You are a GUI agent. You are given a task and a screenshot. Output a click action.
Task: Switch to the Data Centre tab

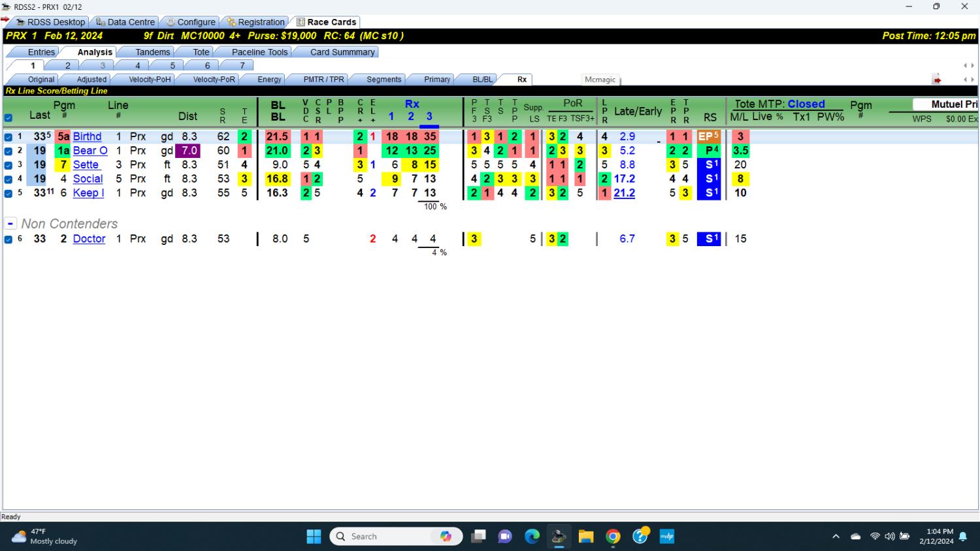(x=125, y=22)
